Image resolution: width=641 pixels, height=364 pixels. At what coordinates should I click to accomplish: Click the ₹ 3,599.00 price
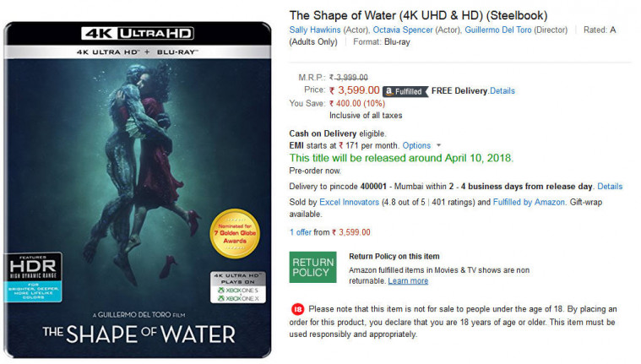point(355,90)
